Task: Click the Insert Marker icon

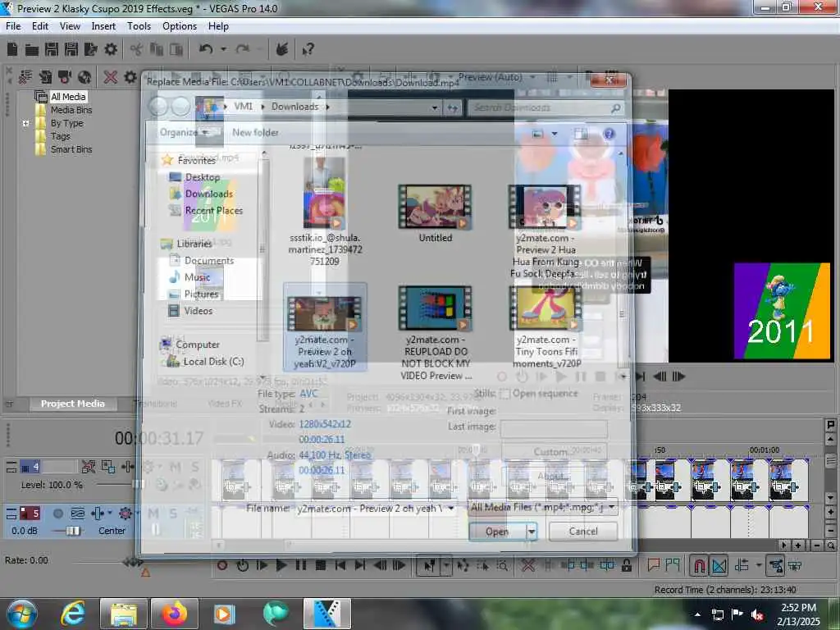Action: (653, 564)
